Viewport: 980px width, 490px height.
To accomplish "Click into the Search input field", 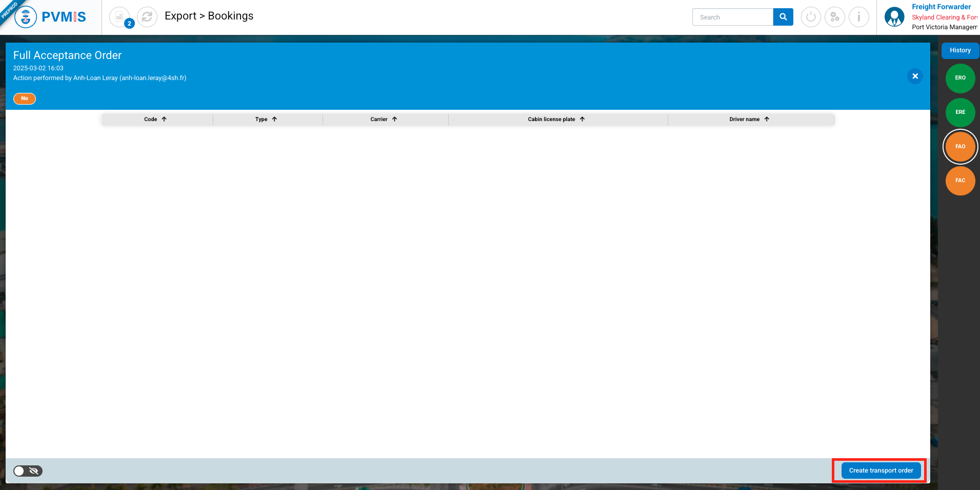I will coord(733,17).
